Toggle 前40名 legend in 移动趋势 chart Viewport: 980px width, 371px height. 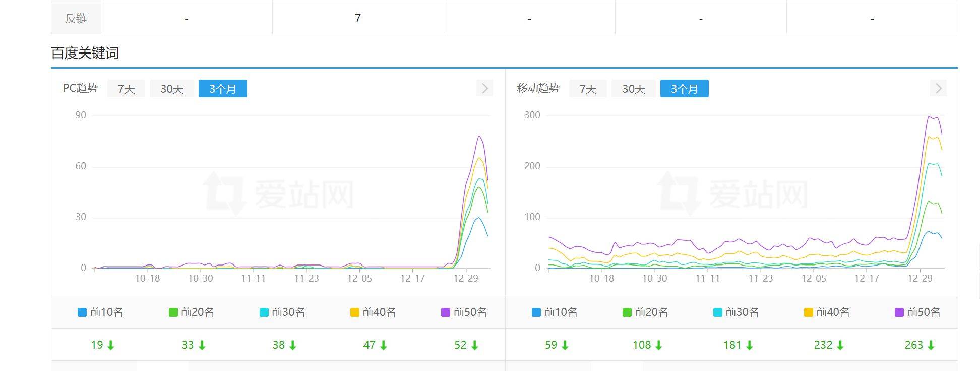pos(827,312)
